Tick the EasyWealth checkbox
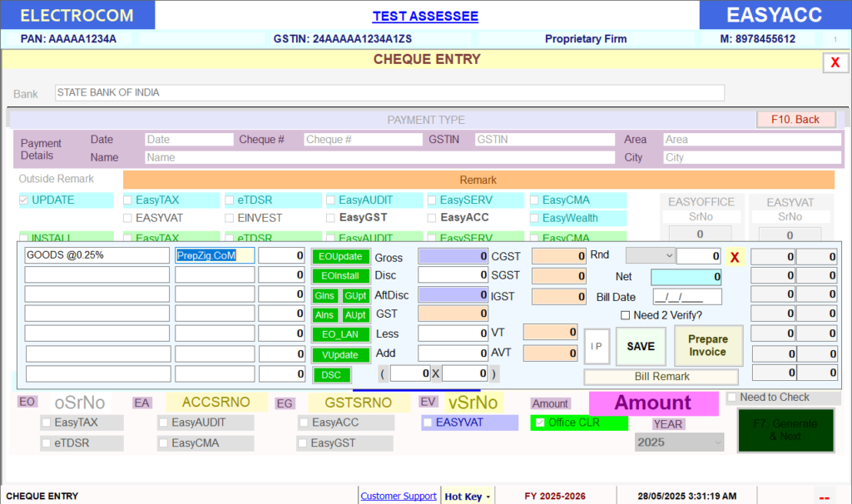The height and width of the screenshot is (504, 852). coord(534,219)
